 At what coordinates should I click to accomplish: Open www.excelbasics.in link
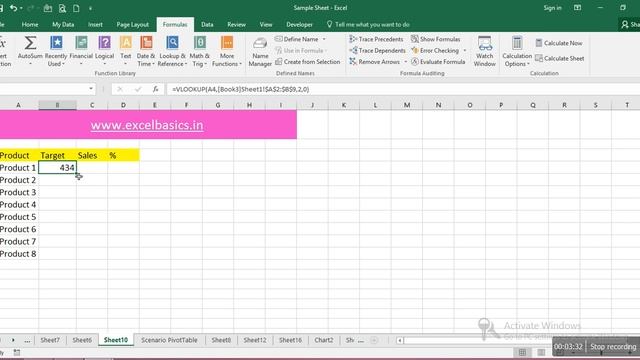(x=147, y=125)
